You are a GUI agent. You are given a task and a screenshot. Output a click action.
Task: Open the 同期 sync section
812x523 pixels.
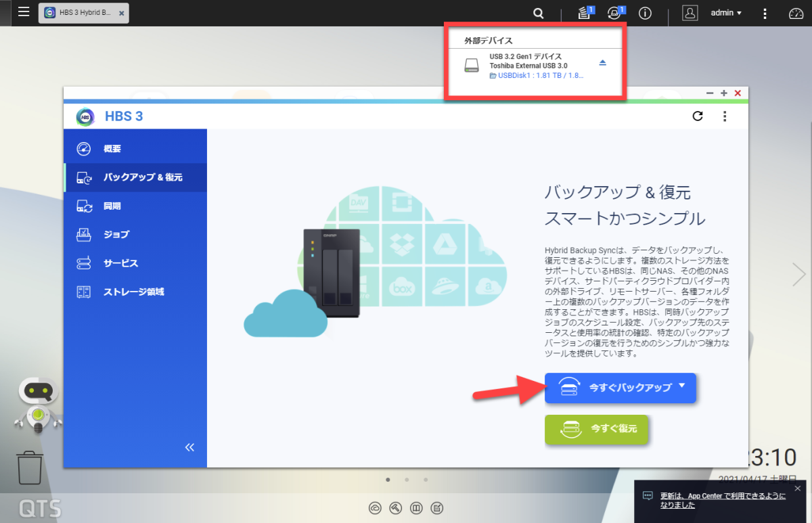[x=135, y=206]
